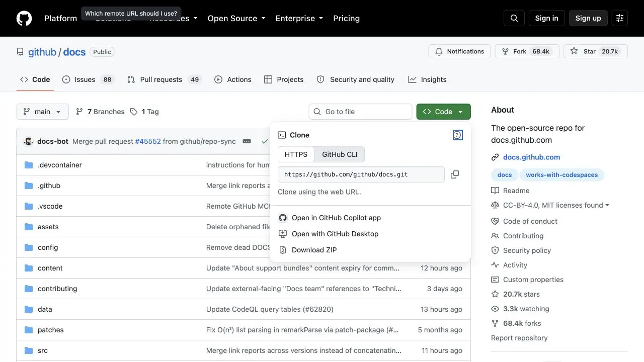Screen dimensions: 644x362
Task: Click the .github folder icon
Action: tap(29, 186)
